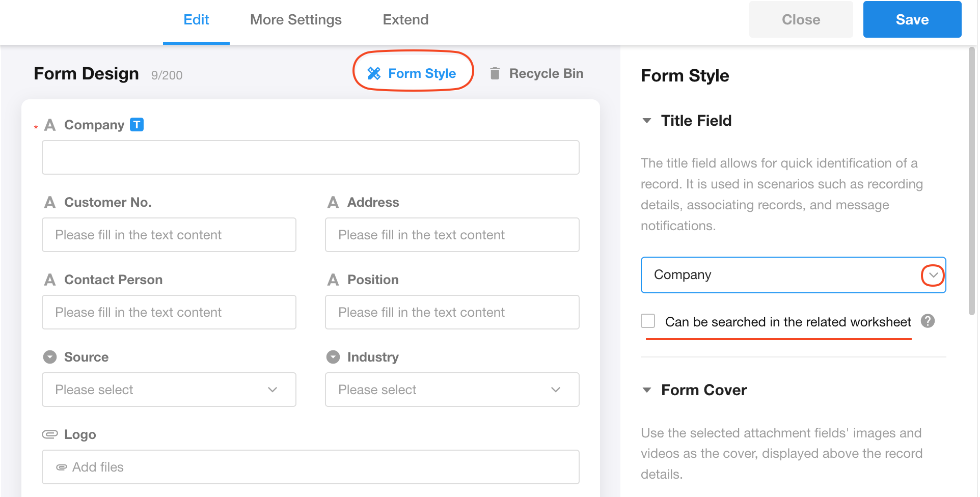This screenshot has height=497, width=980.
Task: Switch to the More Settings tab
Action: coord(295,20)
